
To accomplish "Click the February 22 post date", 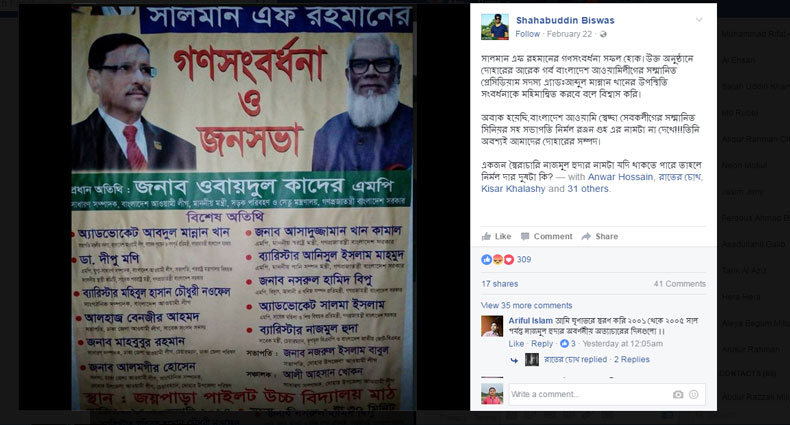I will pos(569,34).
